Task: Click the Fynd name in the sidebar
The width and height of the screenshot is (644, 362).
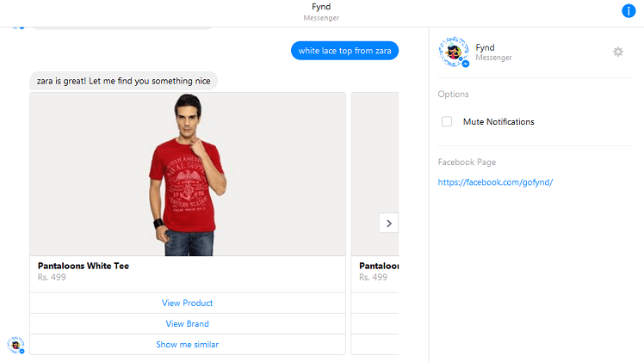Action: click(x=485, y=47)
